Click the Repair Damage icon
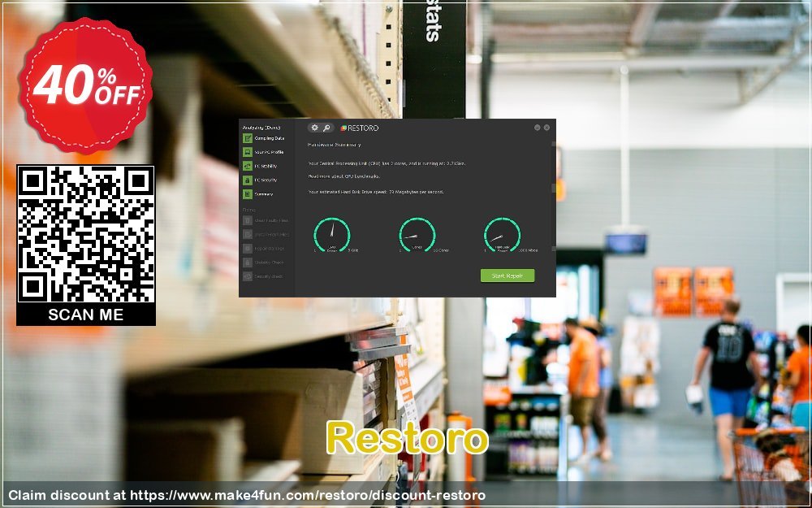Image resolution: width=812 pixels, height=508 pixels. (x=248, y=249)
